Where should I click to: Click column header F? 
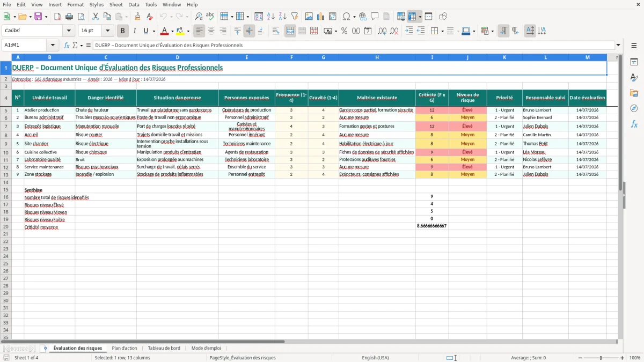(x=291, y=57)
